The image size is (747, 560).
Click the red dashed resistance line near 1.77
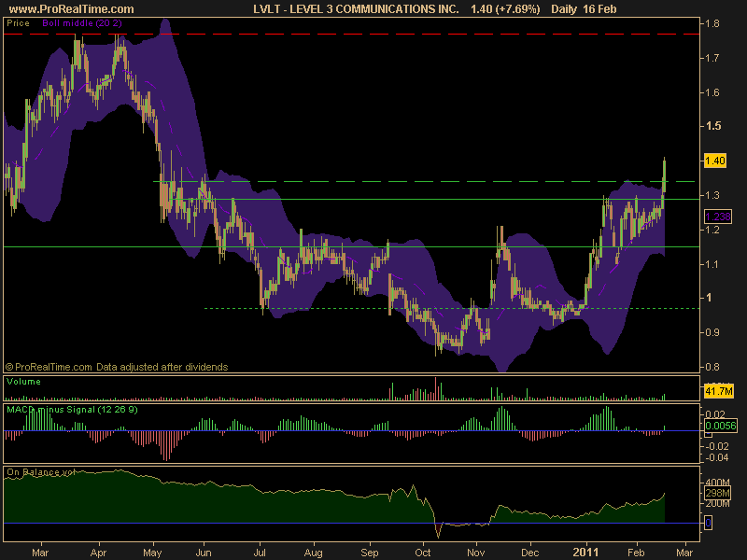tap(351, 35)
